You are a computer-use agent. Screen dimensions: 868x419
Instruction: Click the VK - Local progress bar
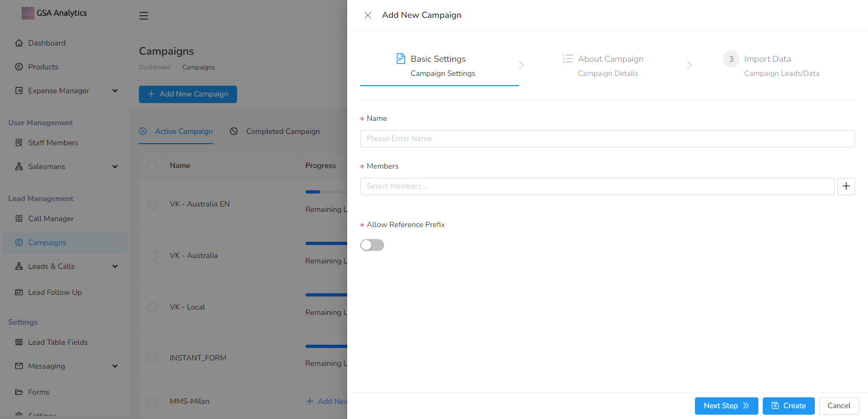326,295
